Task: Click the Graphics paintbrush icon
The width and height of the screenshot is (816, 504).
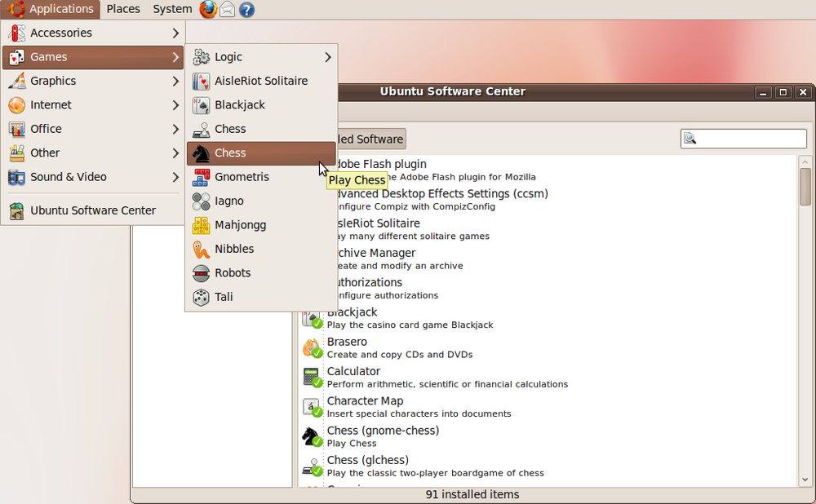Action: (16, 81)
